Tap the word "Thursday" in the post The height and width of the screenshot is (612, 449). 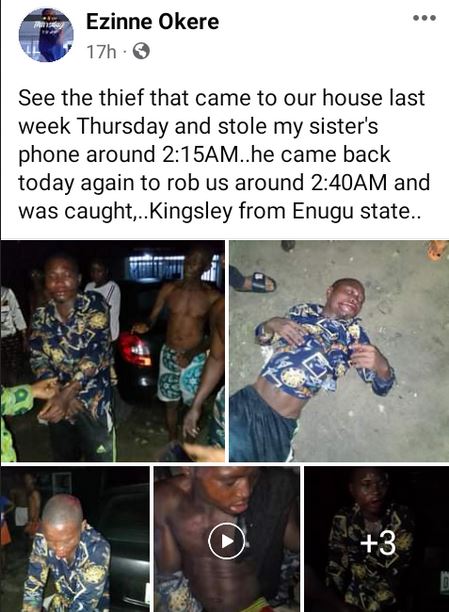[x=123, y=126]
